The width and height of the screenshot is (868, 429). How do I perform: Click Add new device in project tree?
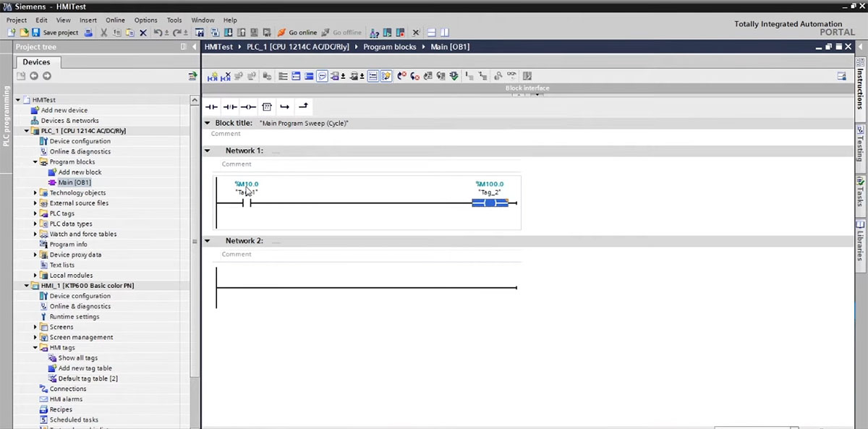[x=64, y=111]
